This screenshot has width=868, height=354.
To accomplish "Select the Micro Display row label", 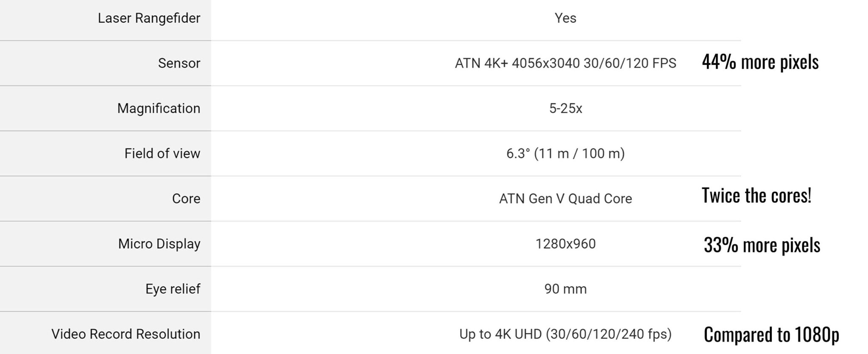I will pos(159,244).
